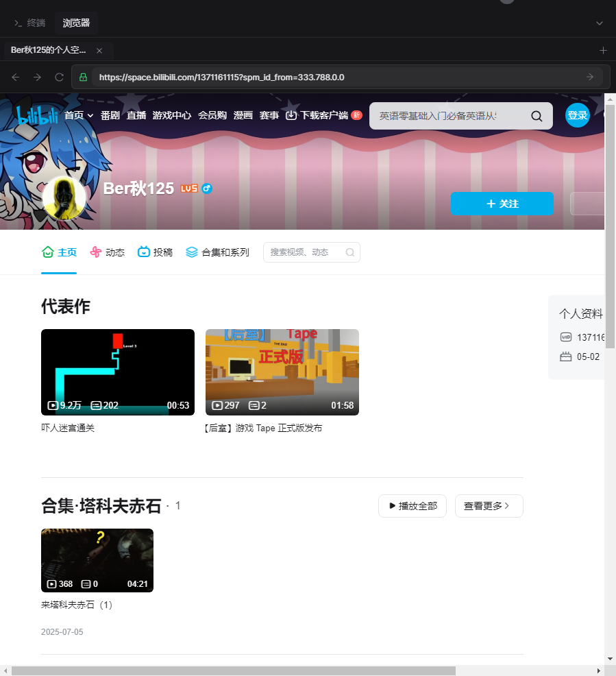
Task: Close the Ber秋125 browser tab
Action: (x=99, y=51)
